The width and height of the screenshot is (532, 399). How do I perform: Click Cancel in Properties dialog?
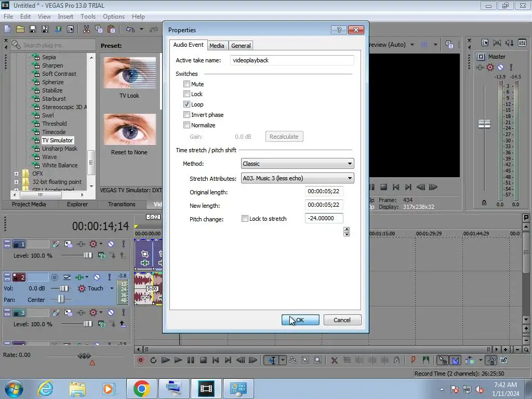pyautogui.click(x=342, y=320)
